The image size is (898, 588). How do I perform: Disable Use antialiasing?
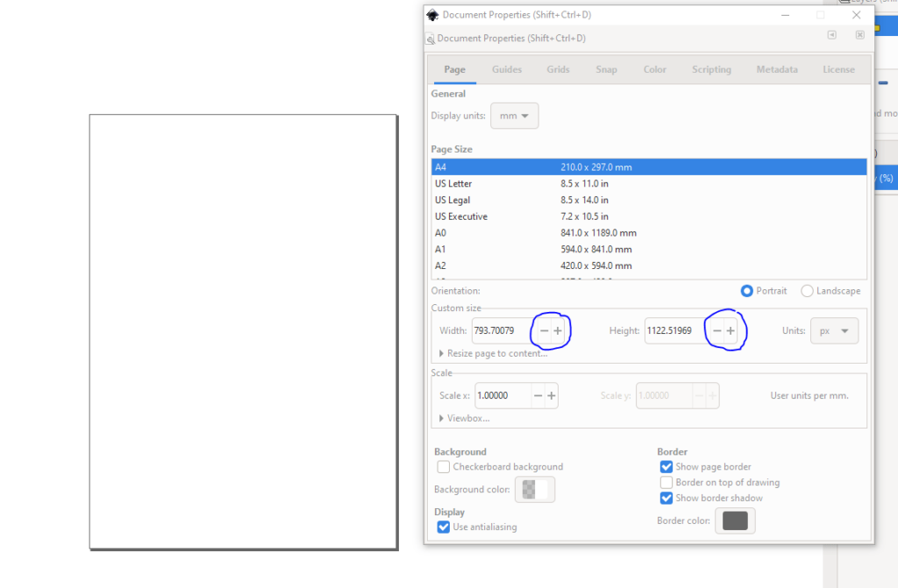444,527
